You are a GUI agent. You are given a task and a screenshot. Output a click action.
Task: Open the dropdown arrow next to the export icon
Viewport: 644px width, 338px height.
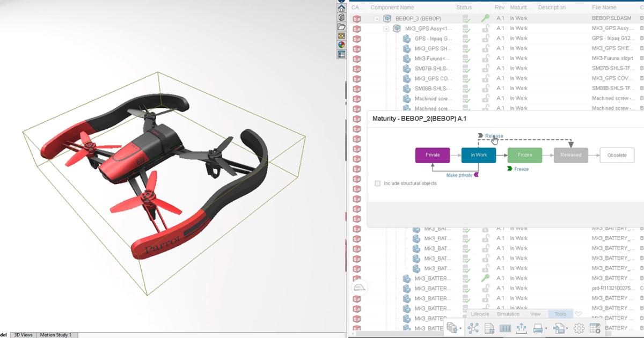(x=566, y=328)
